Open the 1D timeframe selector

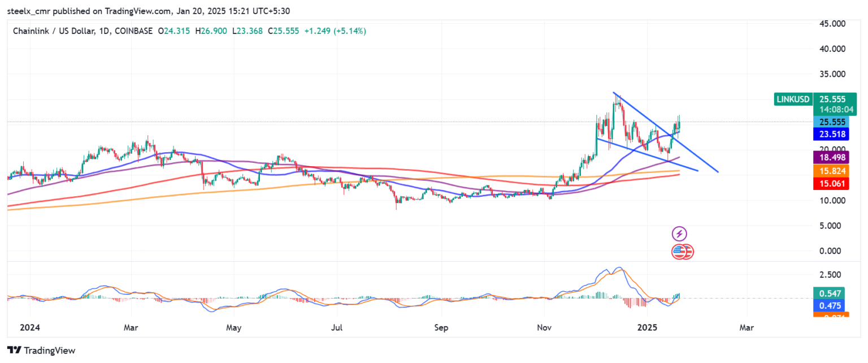tap(102, 31)
